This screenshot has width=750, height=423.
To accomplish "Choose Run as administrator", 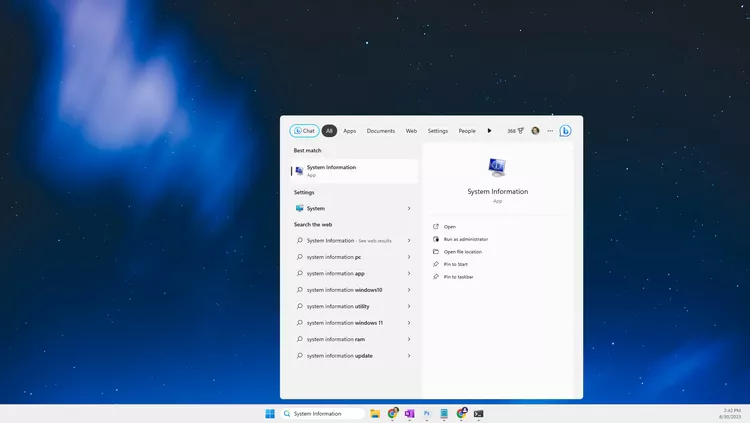I will pyautogui.click(x=466, y=239).
